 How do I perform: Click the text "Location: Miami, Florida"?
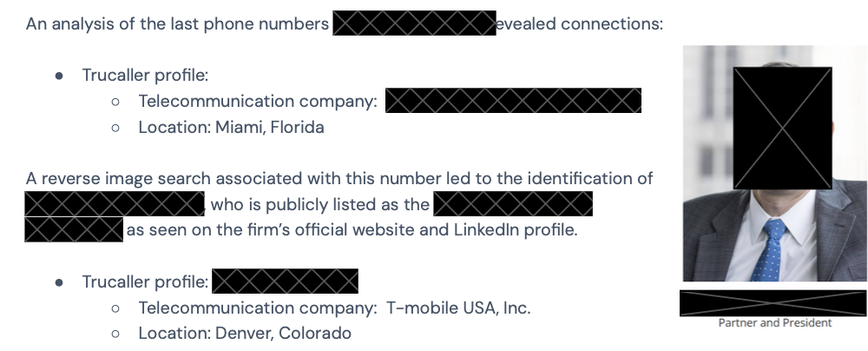pos(231,128)
